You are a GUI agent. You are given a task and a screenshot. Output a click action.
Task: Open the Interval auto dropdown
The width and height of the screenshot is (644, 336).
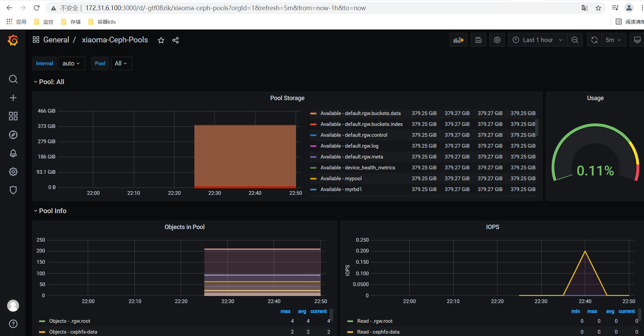(71, 63)
